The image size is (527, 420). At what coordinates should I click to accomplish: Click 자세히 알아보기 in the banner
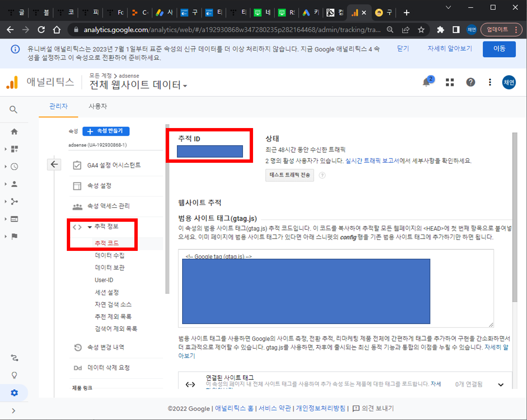point(450,49)
